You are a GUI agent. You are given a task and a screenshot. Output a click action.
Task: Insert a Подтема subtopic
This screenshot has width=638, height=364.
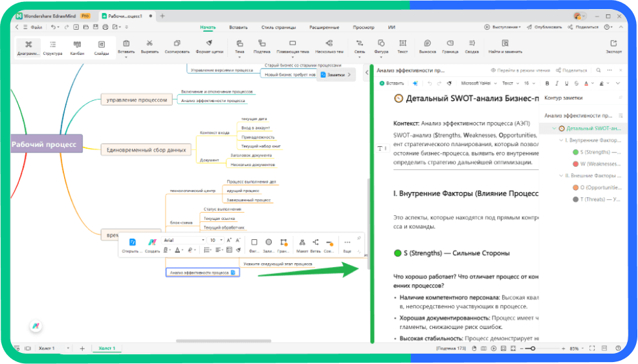tap(261, 47)
